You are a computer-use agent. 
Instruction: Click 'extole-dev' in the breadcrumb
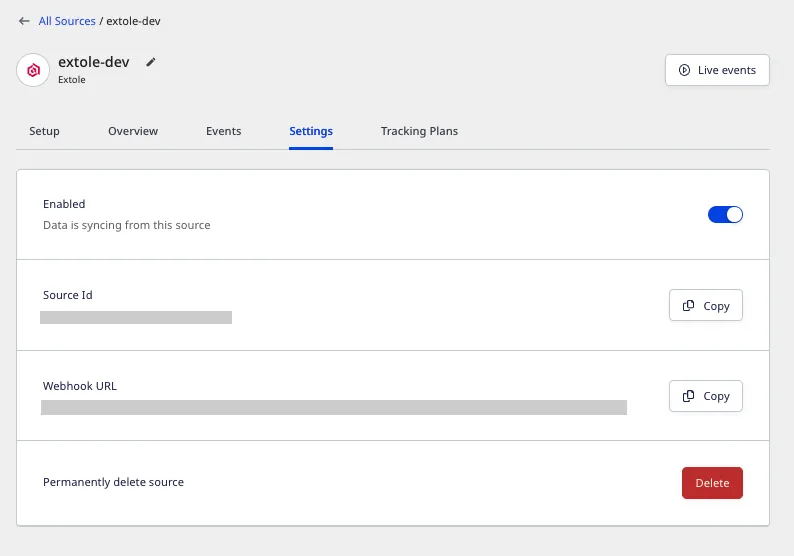pyautogui.click(x=133, y=21)
